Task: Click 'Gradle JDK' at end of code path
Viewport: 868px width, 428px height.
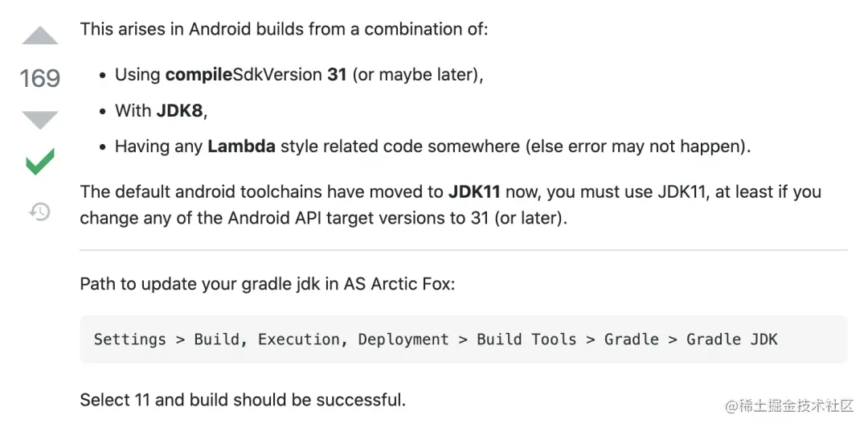Action: click(732, 340)
